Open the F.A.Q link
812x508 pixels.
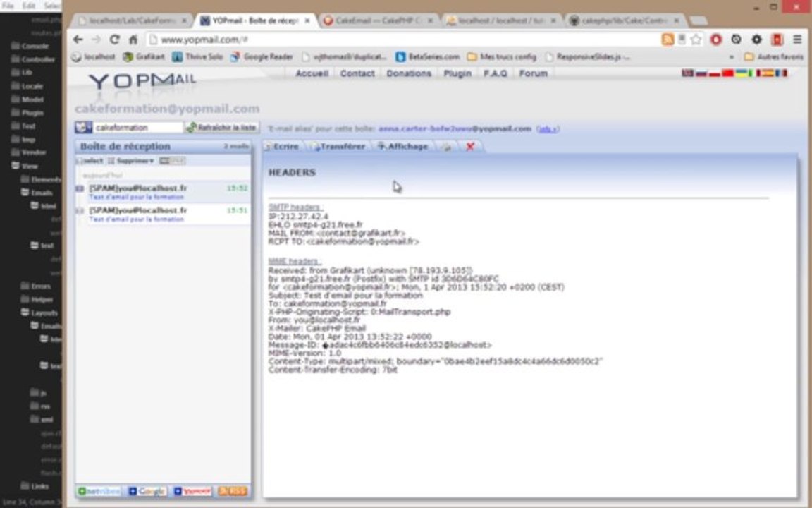coord(495,73)
